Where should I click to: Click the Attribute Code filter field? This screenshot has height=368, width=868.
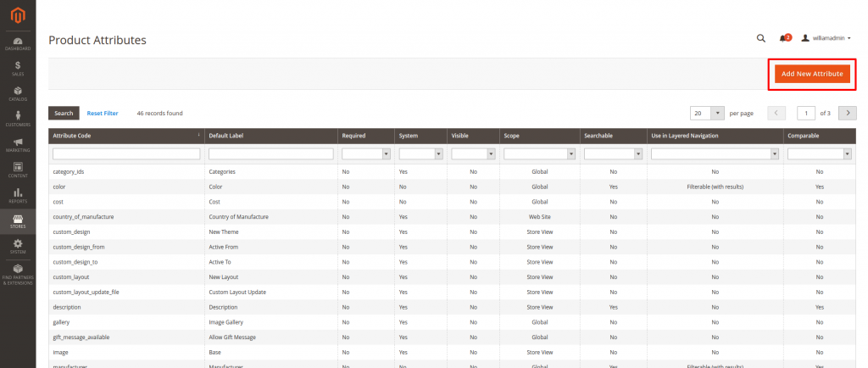(126, 154)
